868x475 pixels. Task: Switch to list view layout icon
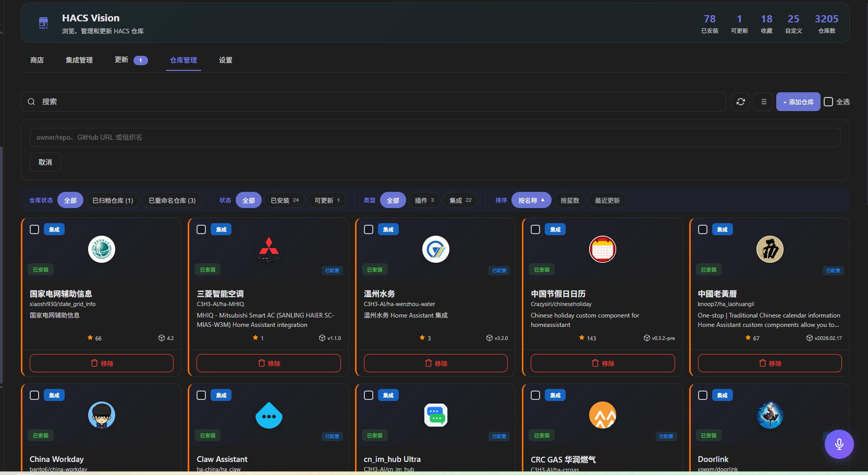(x=764, y=102)
